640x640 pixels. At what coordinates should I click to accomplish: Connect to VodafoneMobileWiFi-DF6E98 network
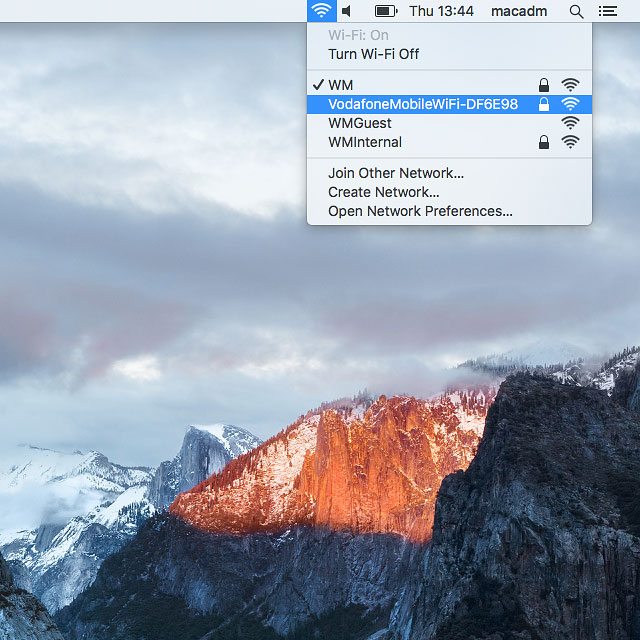[423, 104]
